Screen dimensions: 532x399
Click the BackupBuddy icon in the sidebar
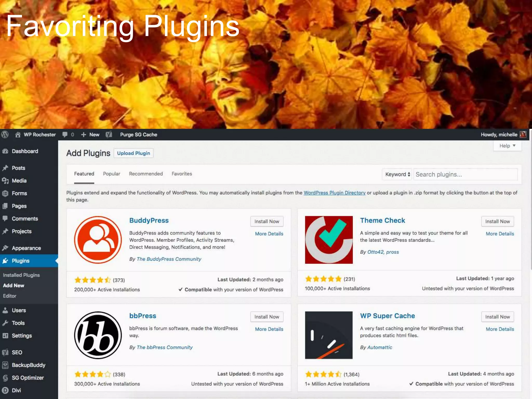[5, 365]
